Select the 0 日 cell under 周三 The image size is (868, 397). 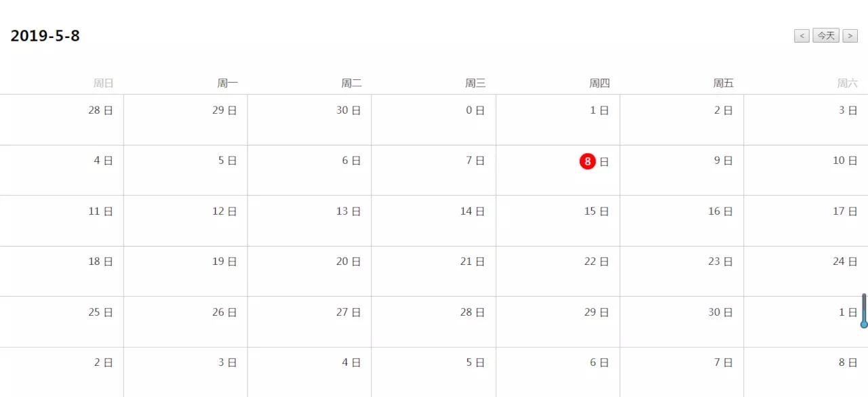[x=433, y=120]
